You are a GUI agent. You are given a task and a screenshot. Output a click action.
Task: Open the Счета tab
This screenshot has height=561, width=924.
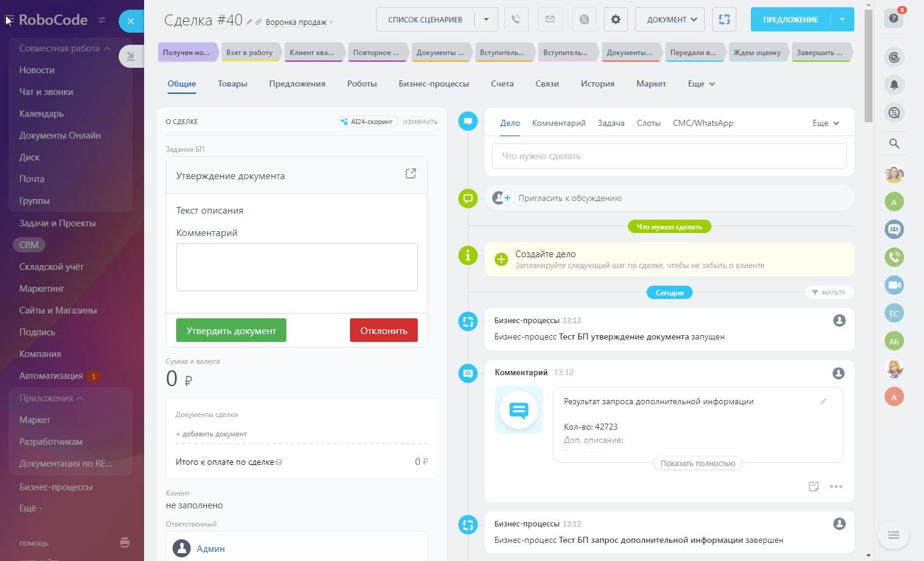(503, 84)
